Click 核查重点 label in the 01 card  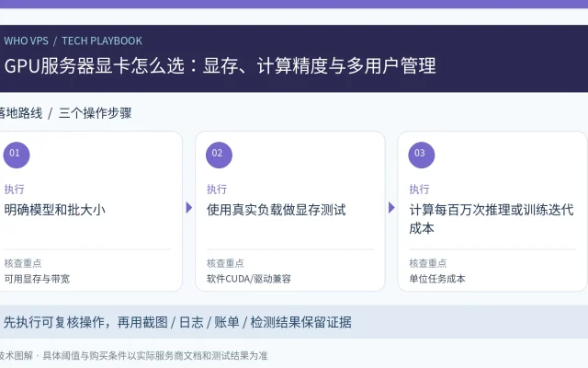23,263
